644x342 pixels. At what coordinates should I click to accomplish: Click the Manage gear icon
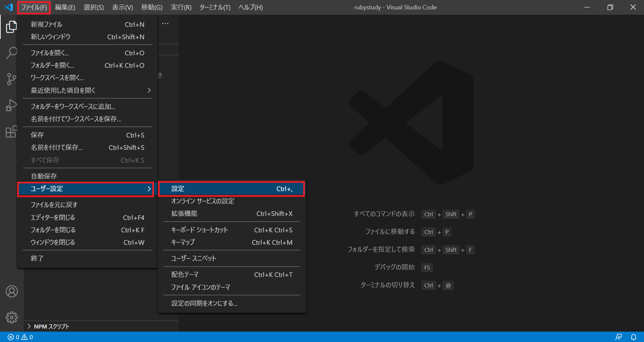(12, 317)
